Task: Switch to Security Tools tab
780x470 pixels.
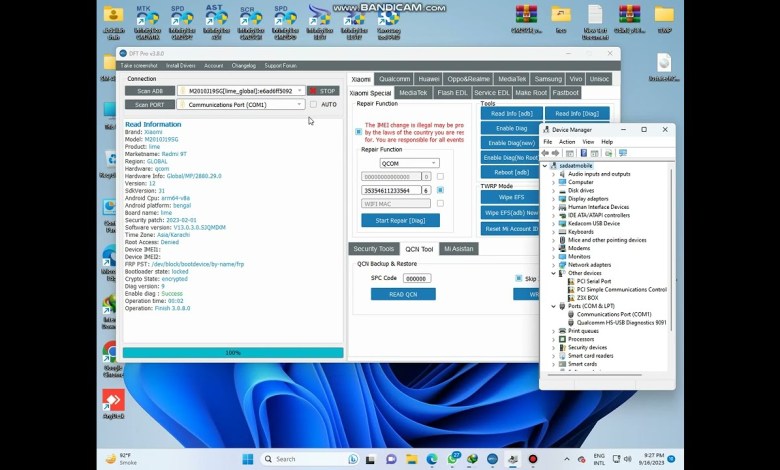Action: (x=374, y=249)
